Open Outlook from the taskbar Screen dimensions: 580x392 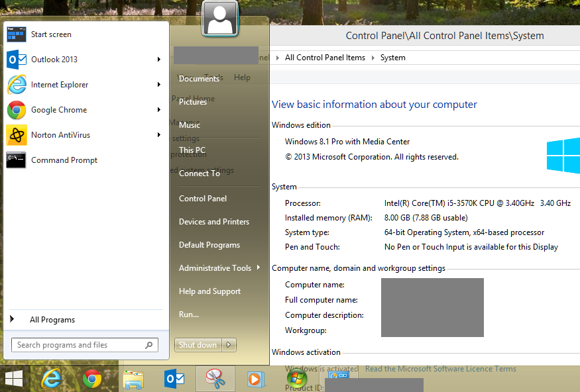tap(174, 379)
